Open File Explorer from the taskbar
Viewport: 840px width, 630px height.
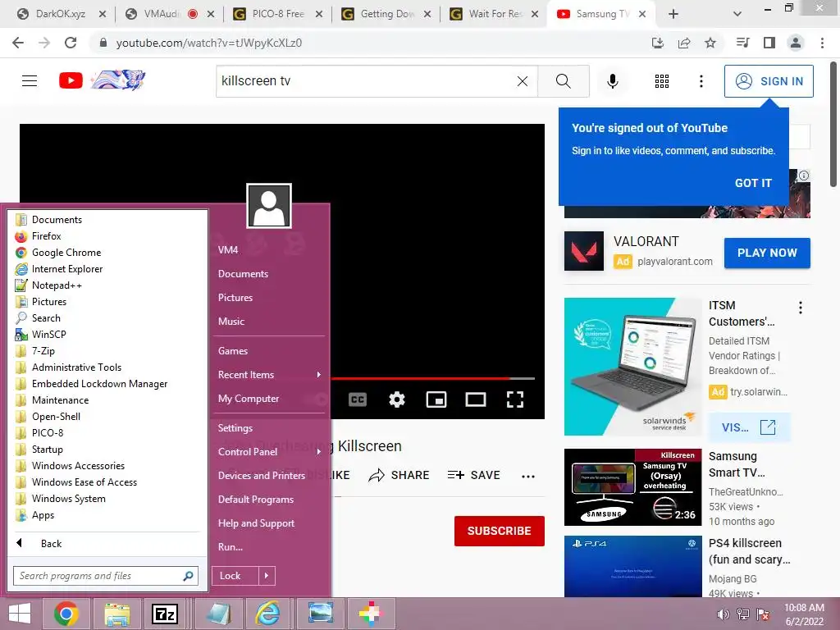(116, 614)
